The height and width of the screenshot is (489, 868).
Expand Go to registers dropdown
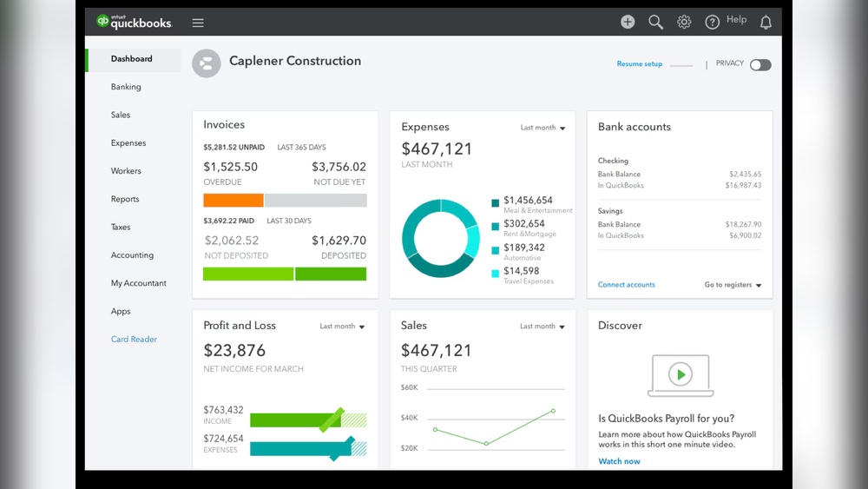coord(733,285)
